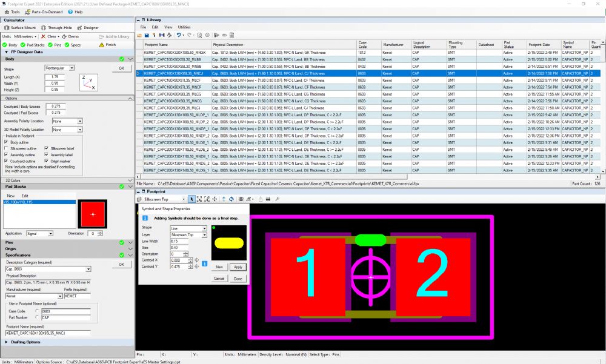Click the Done button in Symbol dialog
Image resolution: width=606 pixels, height=364 pixels.
238,278
